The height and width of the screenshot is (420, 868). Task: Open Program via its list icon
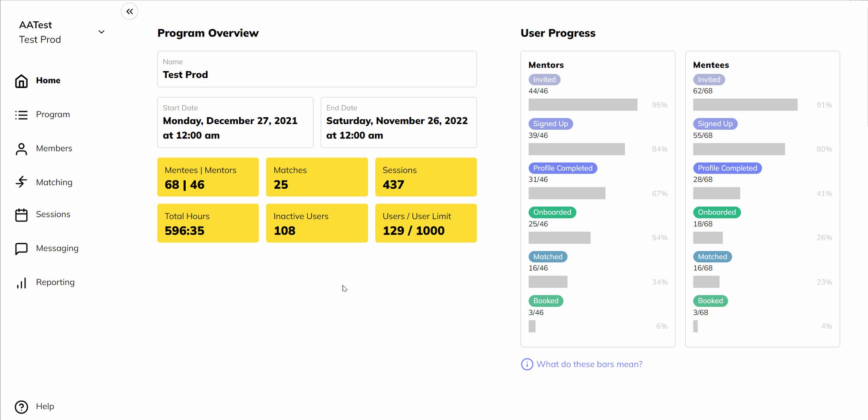[x=21, y=115]
